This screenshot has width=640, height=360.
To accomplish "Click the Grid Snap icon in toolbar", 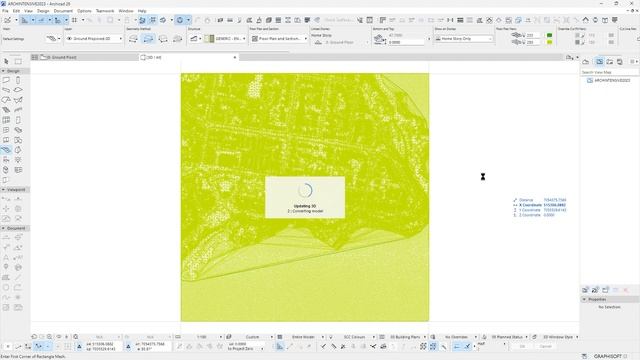I will click(x=74, y=20).
